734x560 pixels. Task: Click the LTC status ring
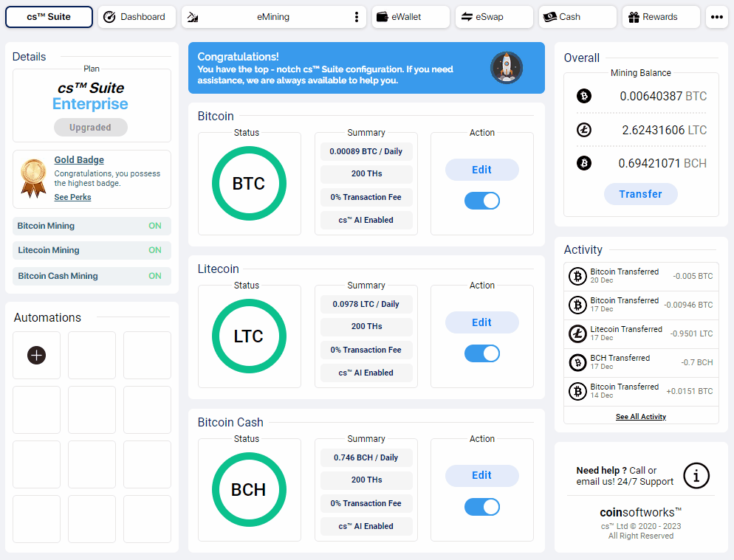[249, 336]
